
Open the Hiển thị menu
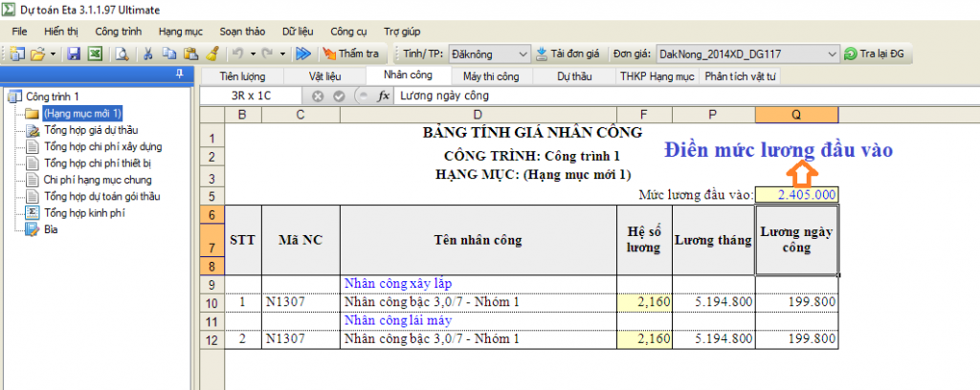(x=60, y=32)
